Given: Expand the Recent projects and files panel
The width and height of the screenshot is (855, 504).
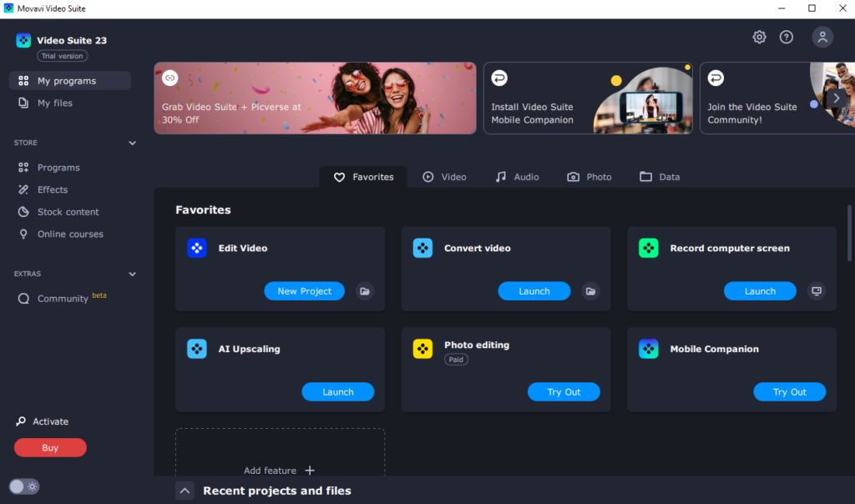Looking at the screenshot, I should (x=185, y=491).
